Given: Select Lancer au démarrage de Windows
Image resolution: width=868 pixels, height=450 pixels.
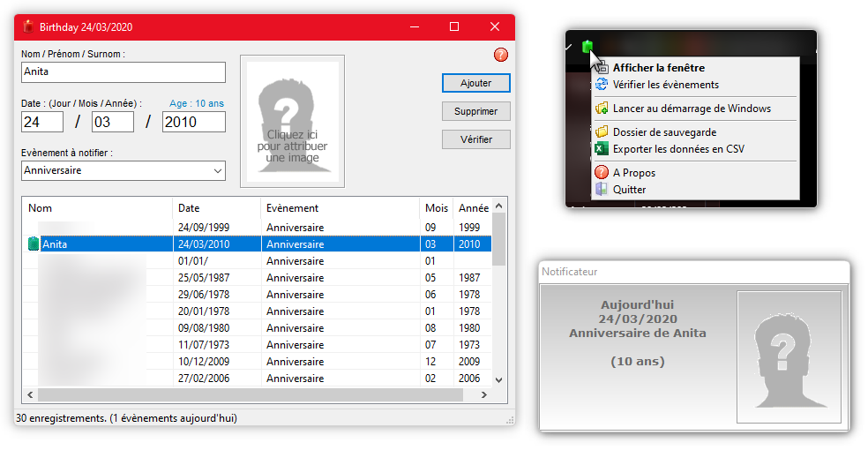Looking at the screenshot, I should tap(692, 109).
